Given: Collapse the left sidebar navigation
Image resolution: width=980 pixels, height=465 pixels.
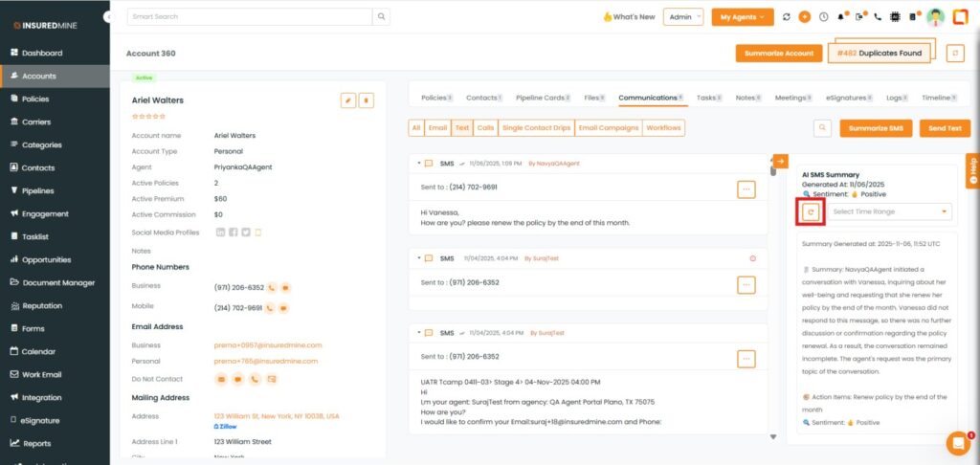Looking at the screenshot, I should coord(106,17).
